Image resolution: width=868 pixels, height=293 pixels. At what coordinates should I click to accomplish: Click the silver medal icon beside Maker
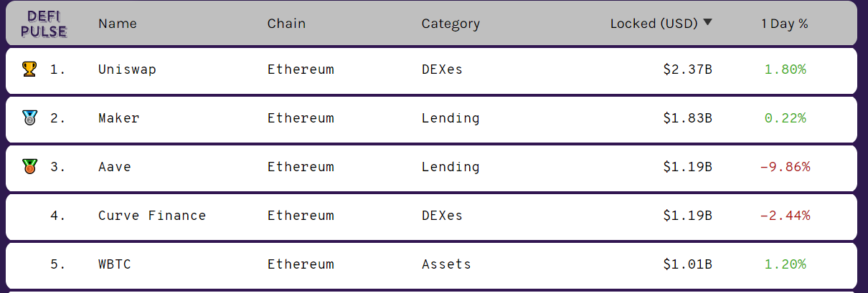tap(29, 117)
